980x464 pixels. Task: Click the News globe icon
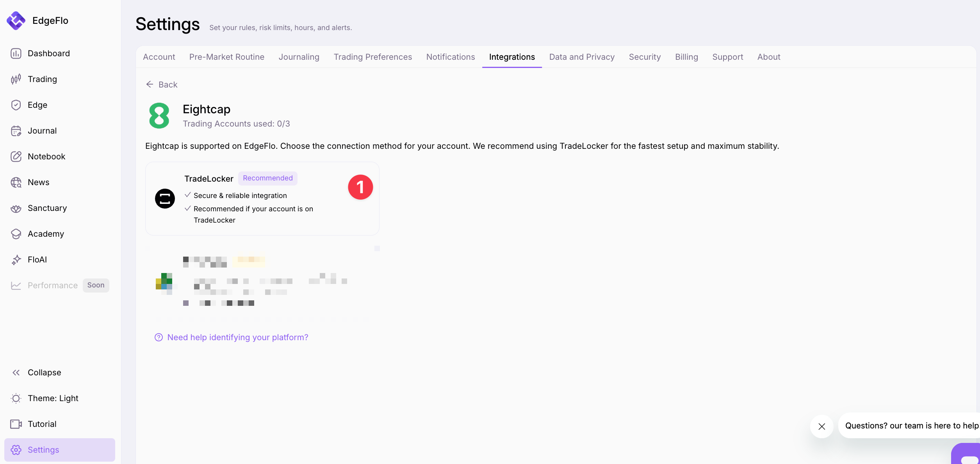coord(16,182)
